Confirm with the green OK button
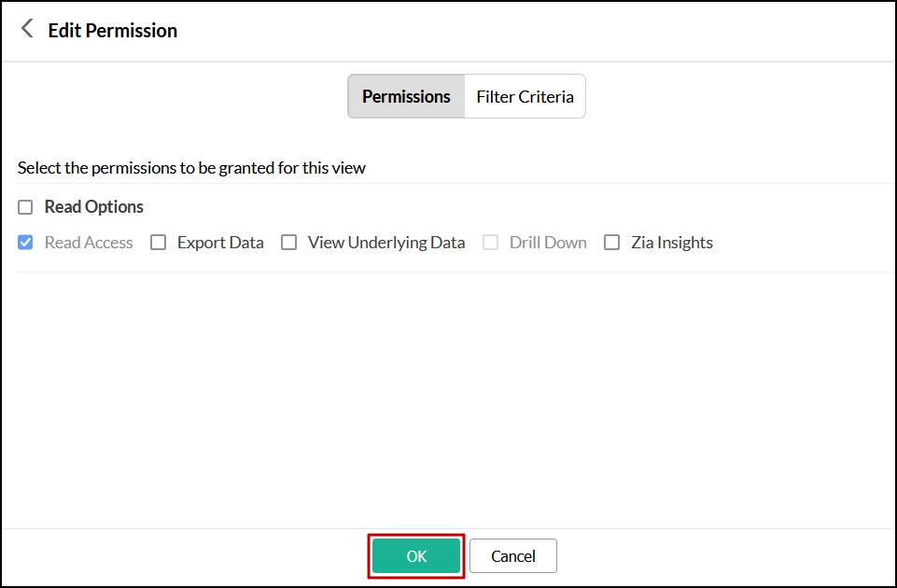 click(x=416, y=556)
